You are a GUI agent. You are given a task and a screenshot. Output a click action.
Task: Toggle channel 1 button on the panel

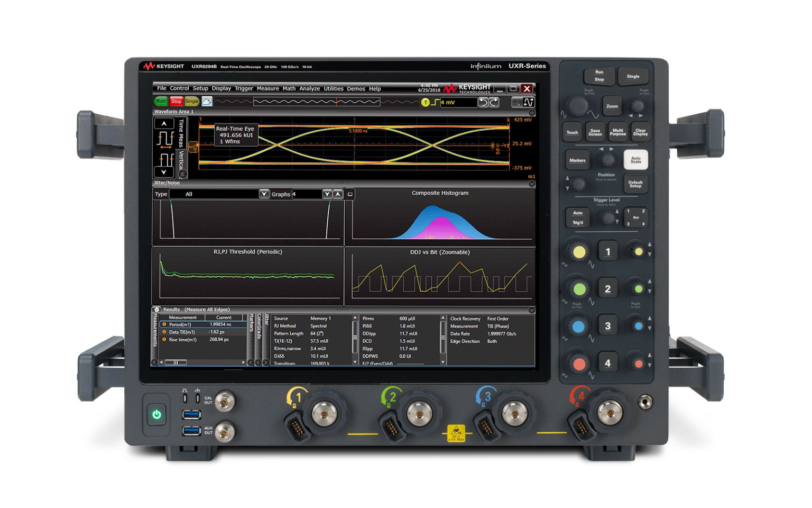607,252
